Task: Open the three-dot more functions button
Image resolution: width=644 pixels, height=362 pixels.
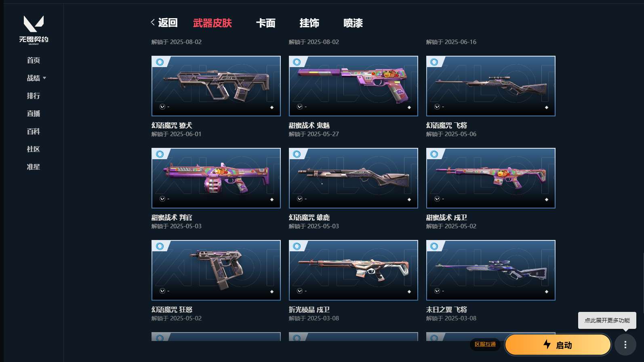Action: (x=625, y=345)
